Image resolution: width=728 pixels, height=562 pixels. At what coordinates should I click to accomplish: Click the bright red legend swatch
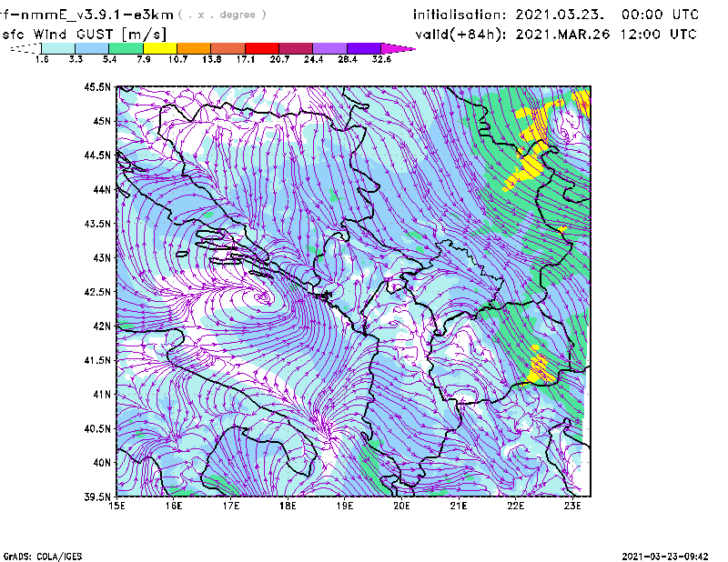(x=262, y=47)
